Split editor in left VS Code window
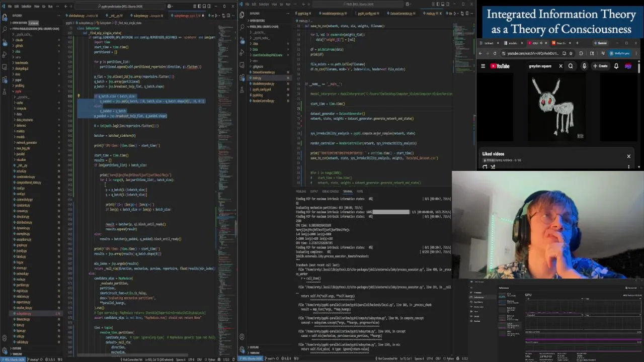Screen dimensions: 644x362 pyautogui.click(x=228, y=16)
